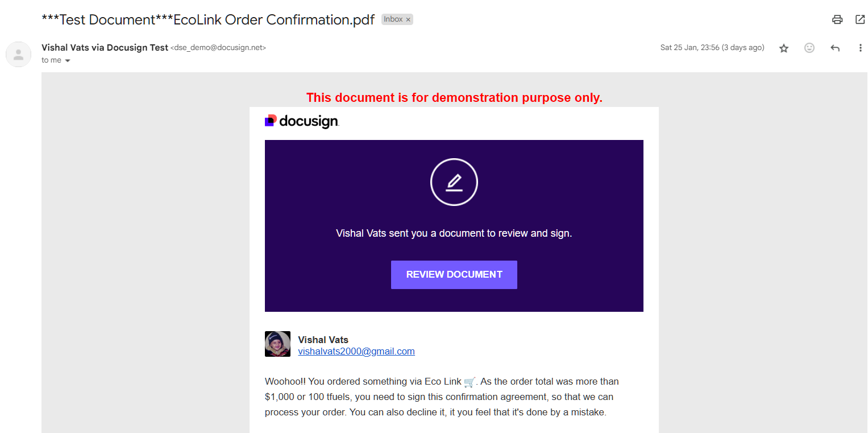Select the Inbox label tag
The width and height of the screenshot is (868, 433).
click(393, 19)
